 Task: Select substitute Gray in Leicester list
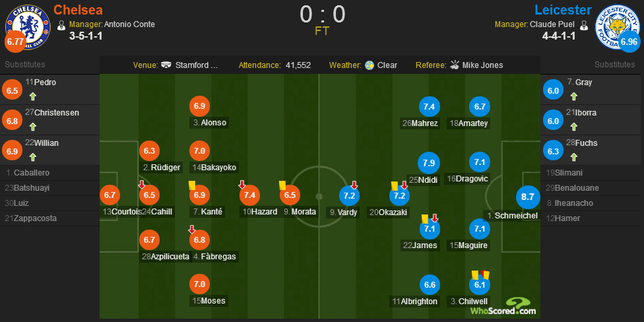[583, 82]
